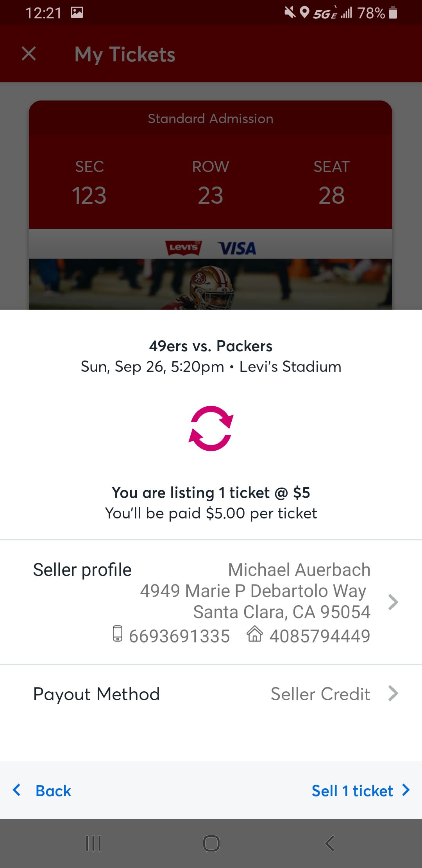Screen dimensions: 422x868
Task: Open Payout Method options chevron
Action: click(393, 694)
